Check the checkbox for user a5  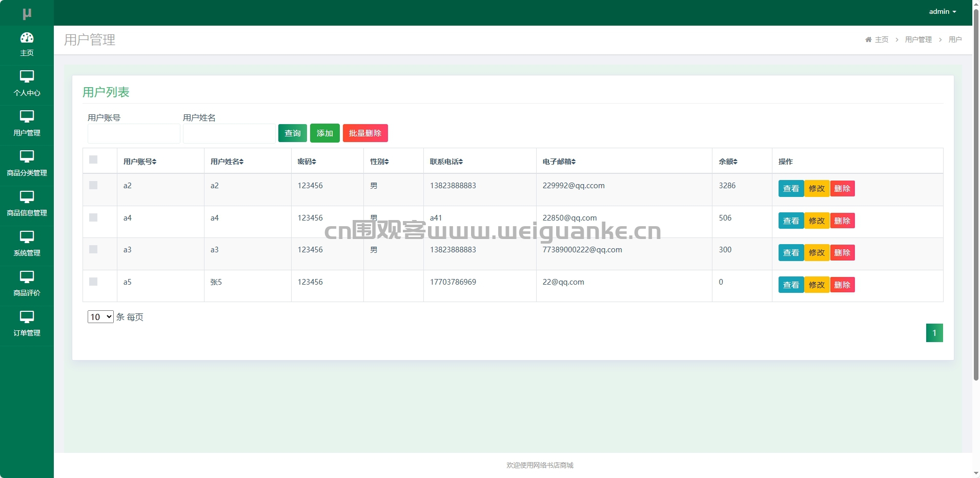coord(93,282)
